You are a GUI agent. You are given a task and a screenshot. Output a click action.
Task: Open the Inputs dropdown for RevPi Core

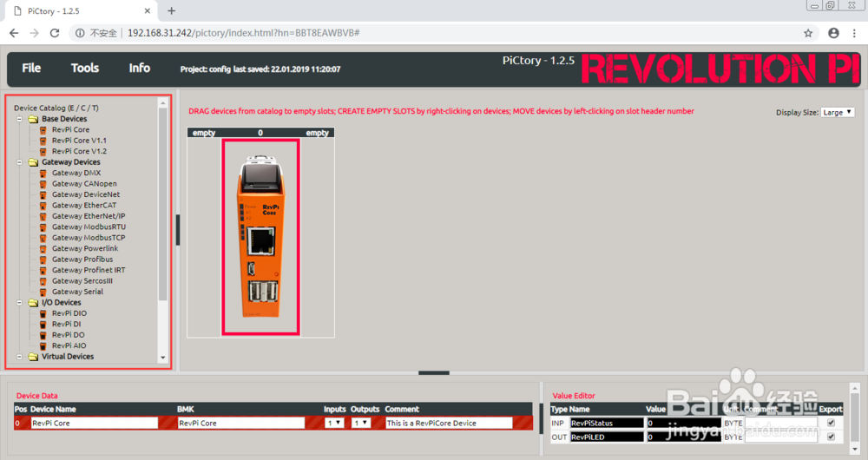pyautogui.click(x=335, y=423)
